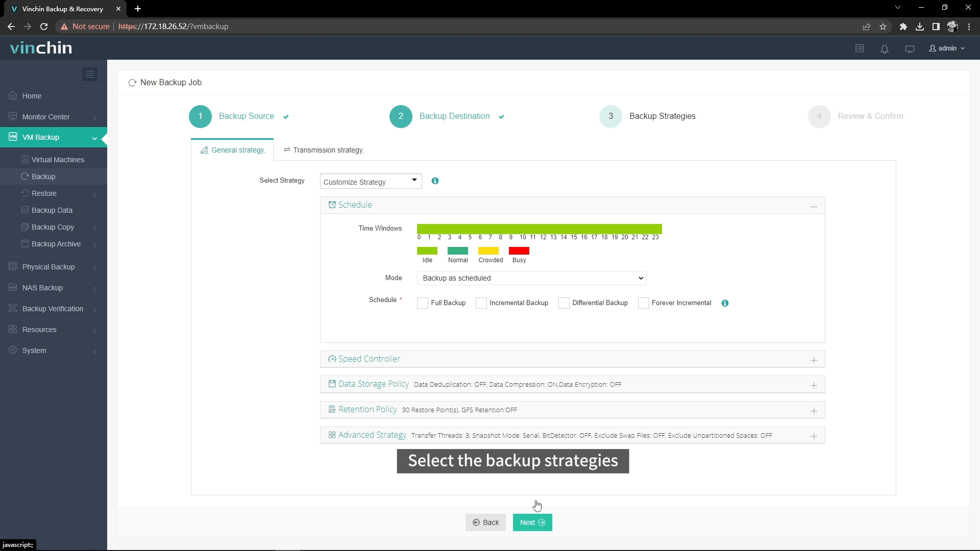The height and width of the screenshot is (551, 980).
Task: Click the Schedule section icon
Action: [332, 205]
